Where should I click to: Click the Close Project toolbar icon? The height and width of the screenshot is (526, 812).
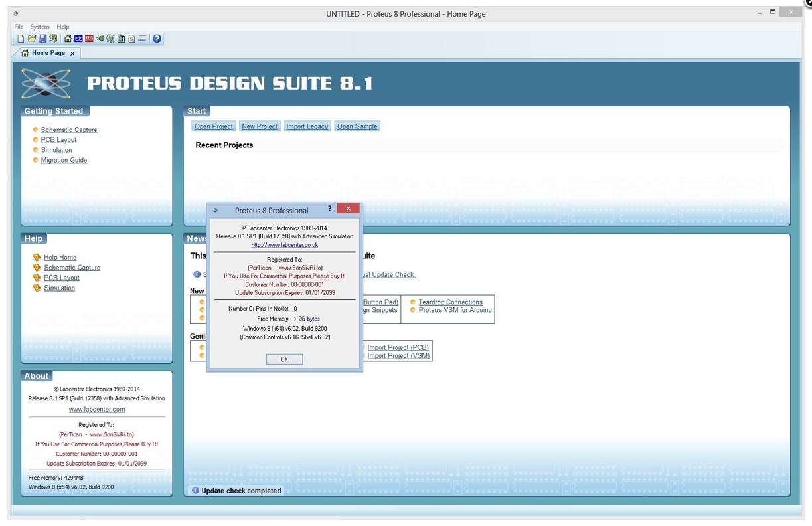[x=53, y=39]
